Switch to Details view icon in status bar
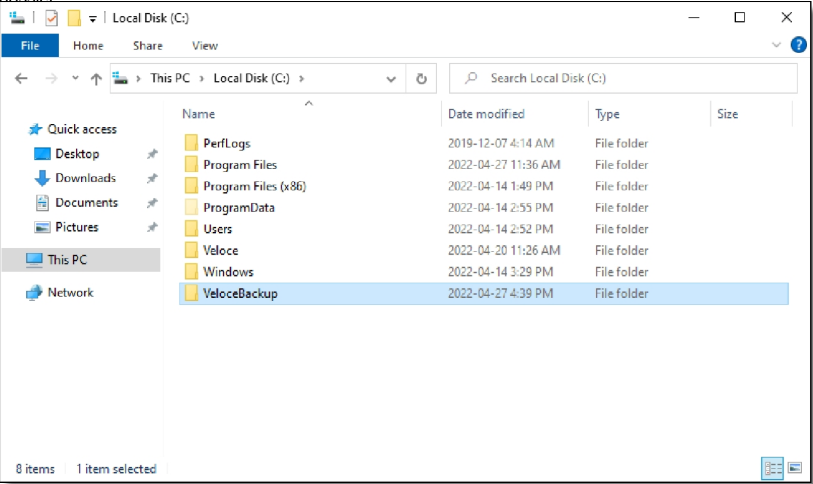The image size is (813, 484). 773,468
